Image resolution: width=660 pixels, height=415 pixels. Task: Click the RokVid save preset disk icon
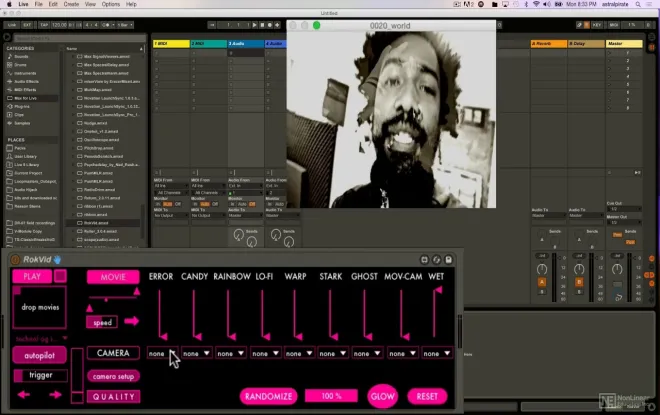click(449, 260)
